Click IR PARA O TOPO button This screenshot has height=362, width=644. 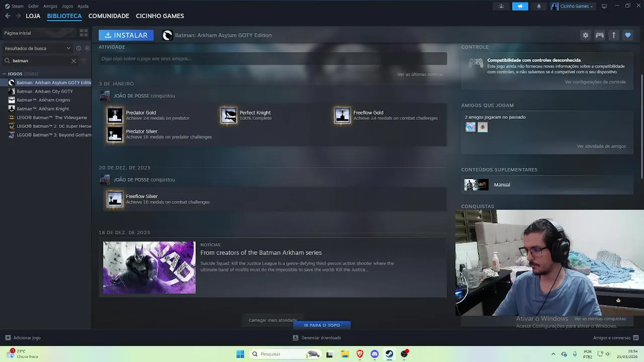point(322,325)
